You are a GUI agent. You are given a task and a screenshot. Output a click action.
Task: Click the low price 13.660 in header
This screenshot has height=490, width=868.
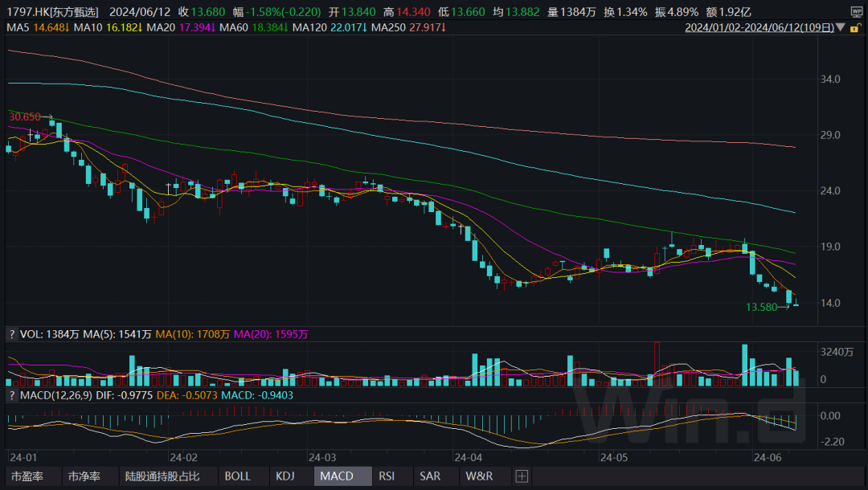point(468,12)
